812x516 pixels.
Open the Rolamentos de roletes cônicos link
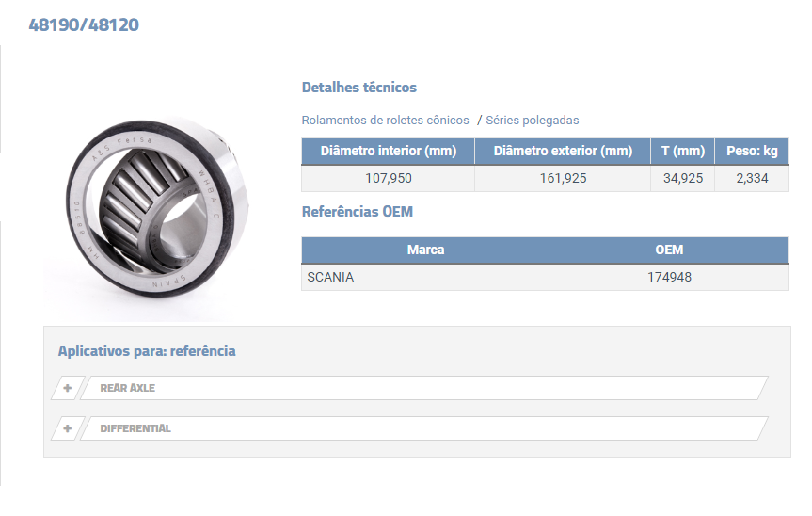[385, 121]
